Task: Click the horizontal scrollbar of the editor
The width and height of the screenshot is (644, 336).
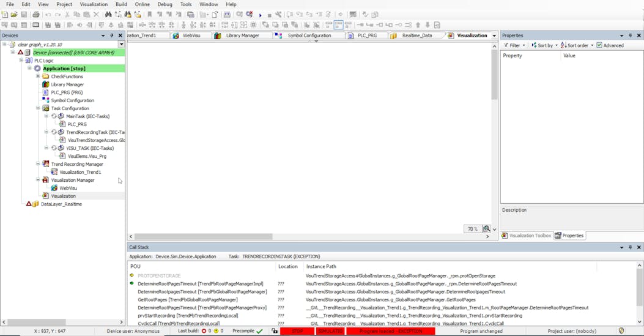Action: [203, 236]
